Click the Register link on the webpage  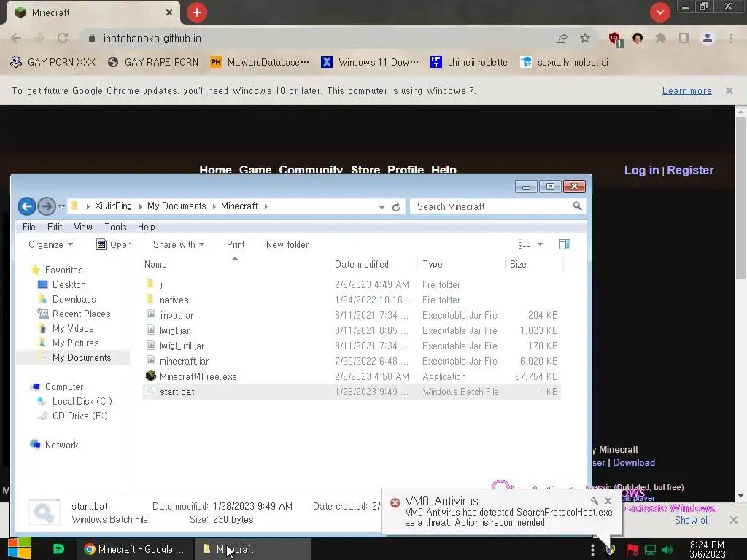[x=690, y=170]
